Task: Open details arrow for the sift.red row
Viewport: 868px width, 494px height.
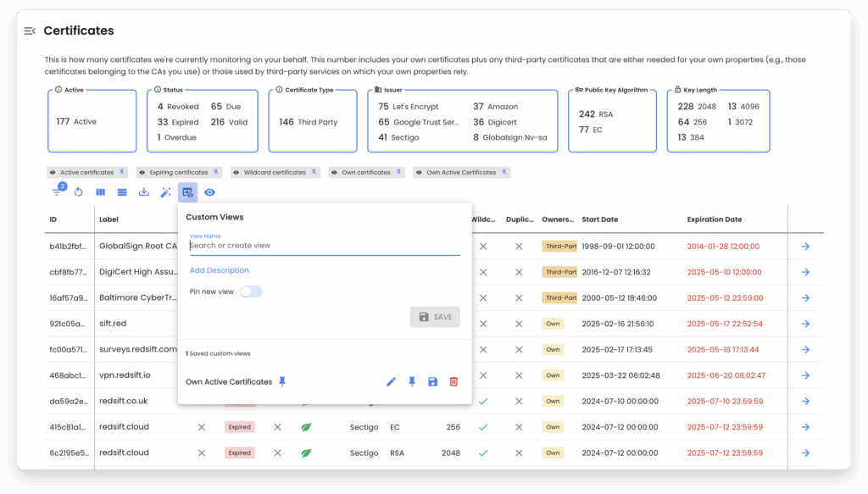Action: 804,324
